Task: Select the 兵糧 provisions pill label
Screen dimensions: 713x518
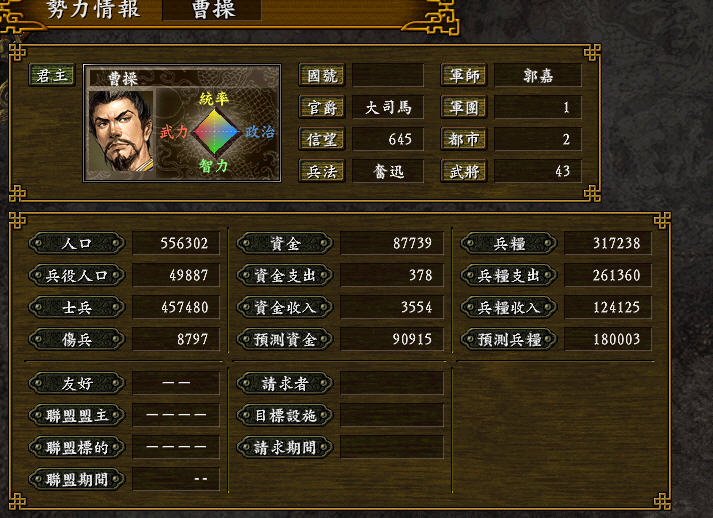Action: point(509,243)
